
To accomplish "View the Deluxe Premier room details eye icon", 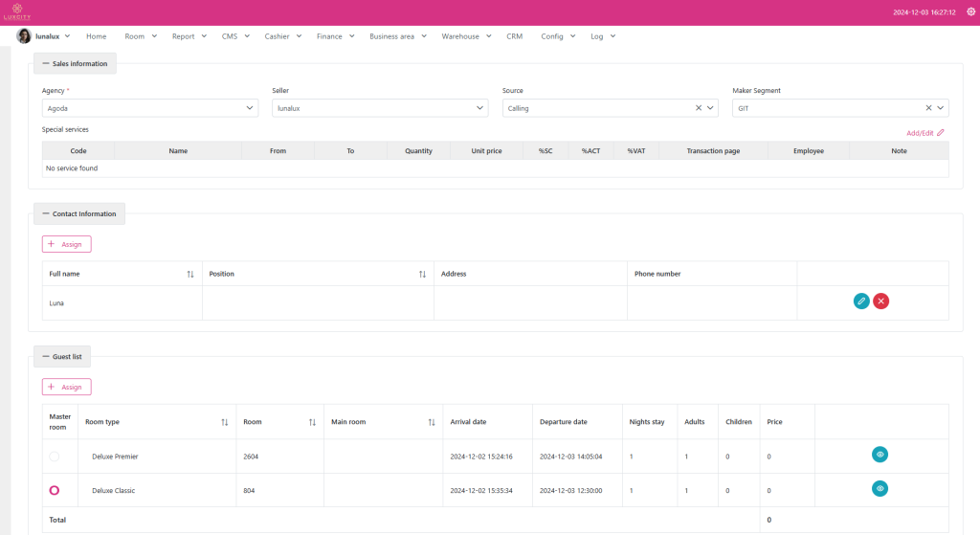I will coord(880,455).
